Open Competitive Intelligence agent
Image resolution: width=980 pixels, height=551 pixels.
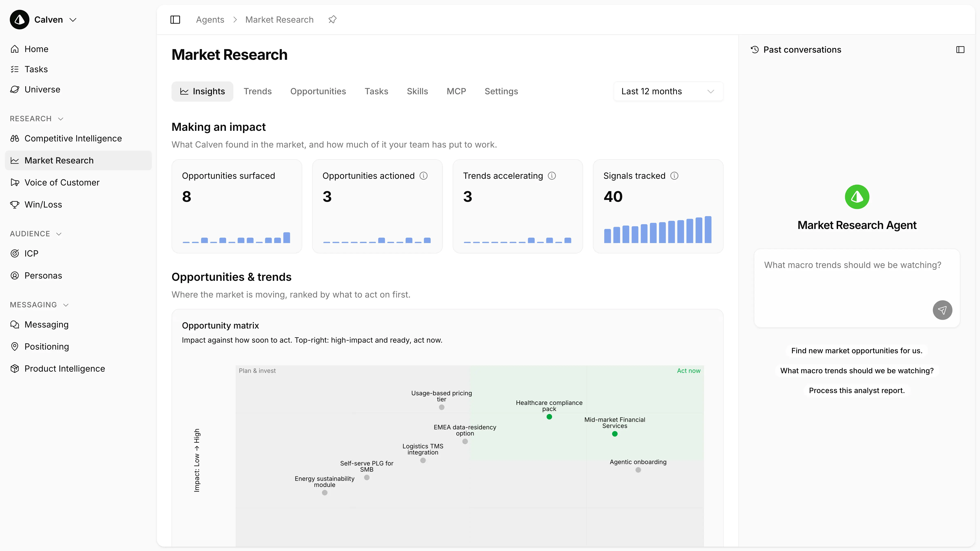(78, 138)
